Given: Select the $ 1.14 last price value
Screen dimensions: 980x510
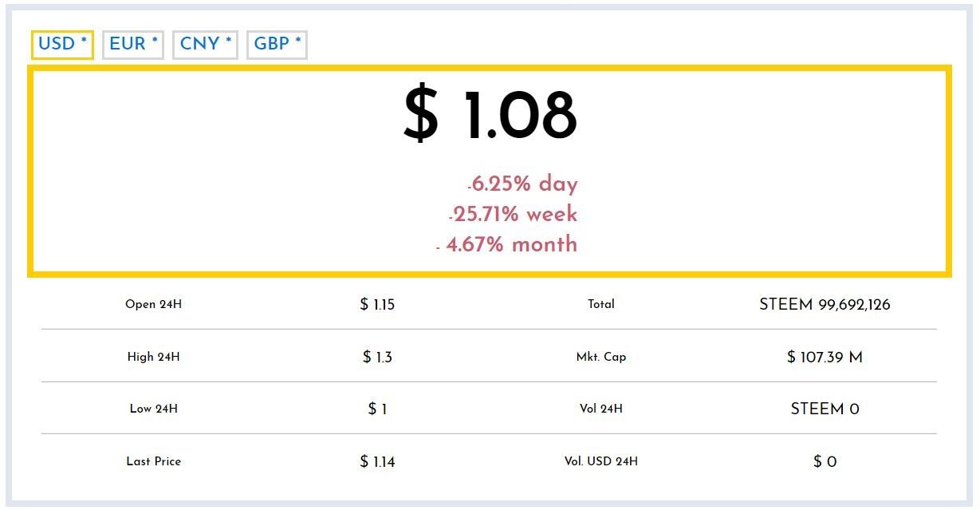Looking at the screenshot, I should [377, 461].
